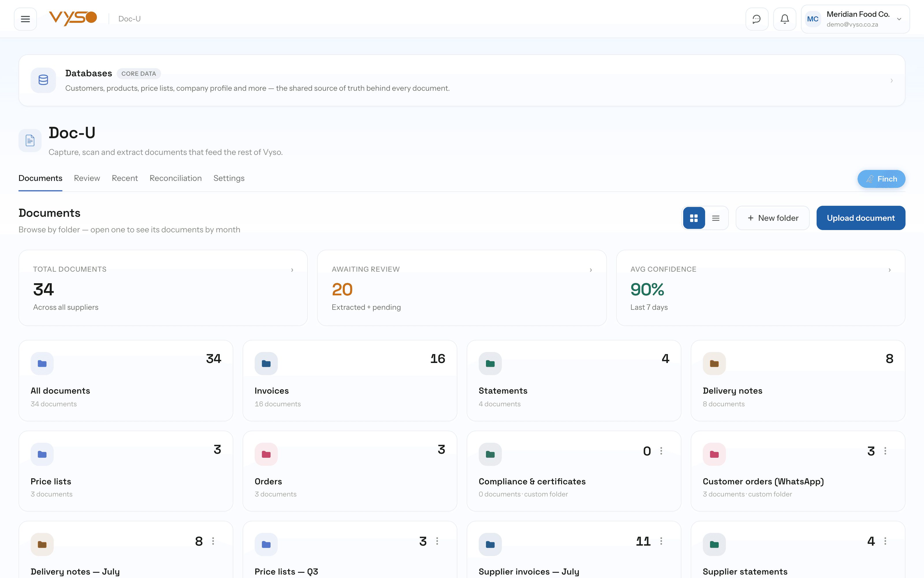Open options menu for Delivery notes — July
This screenshot has height=578, width=924.
pyautogui.click(x=213, y=541)
